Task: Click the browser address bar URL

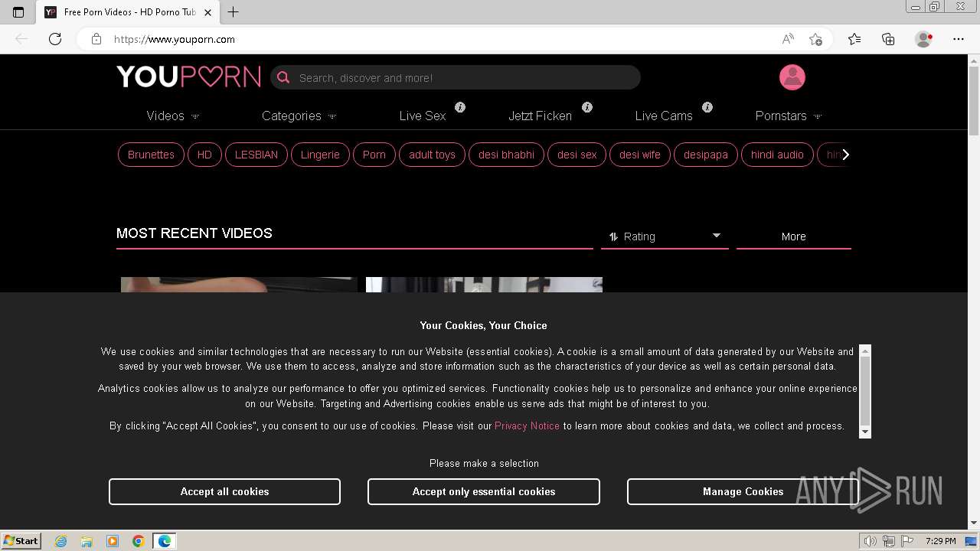Action: (x=175, y=39)
